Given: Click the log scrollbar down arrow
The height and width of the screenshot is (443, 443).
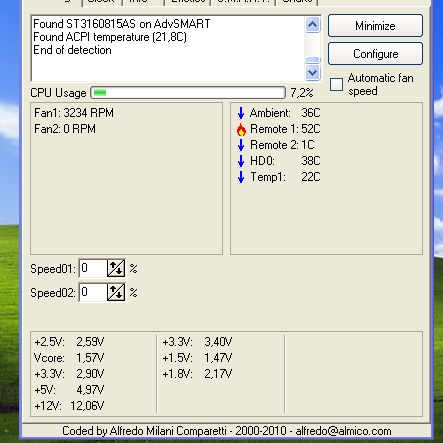Looking at the screenshot, I should pyautogui.click(x=312, y=72).
